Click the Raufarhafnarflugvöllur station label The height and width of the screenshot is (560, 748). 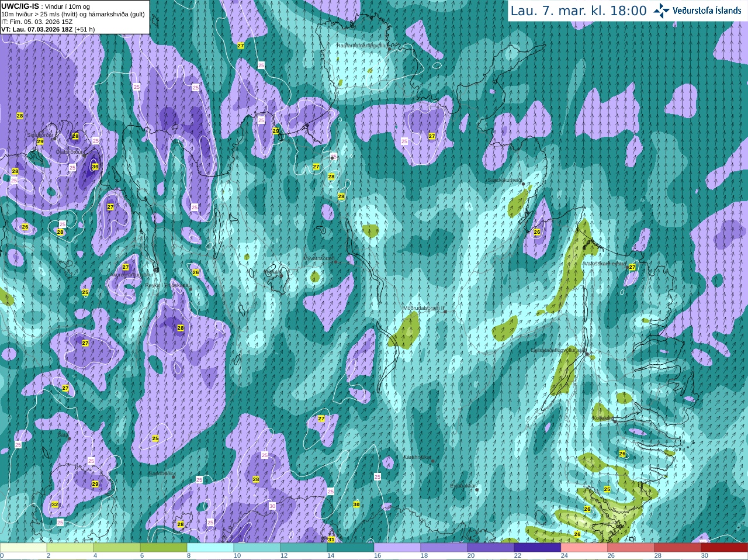pos(362,45)
